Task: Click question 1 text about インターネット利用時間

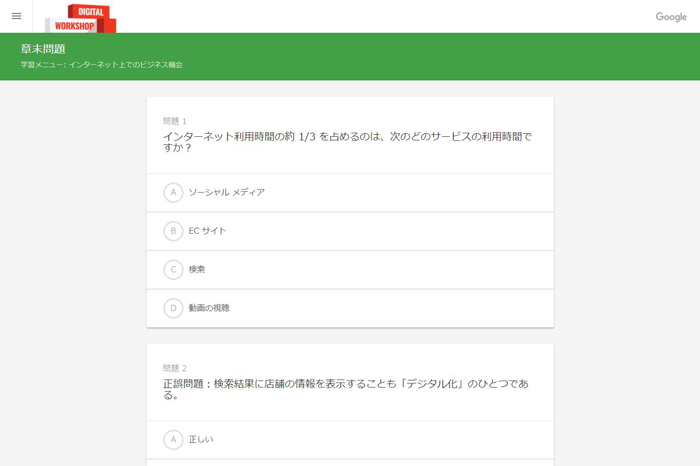Action: click(x=347, y=142)
